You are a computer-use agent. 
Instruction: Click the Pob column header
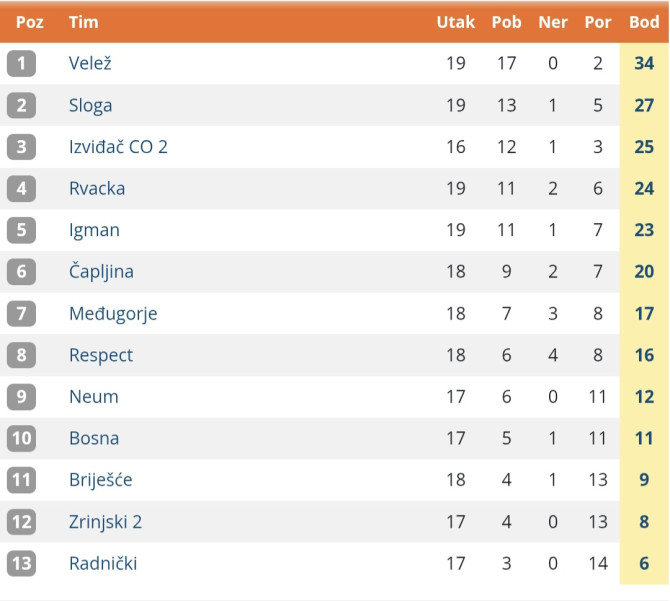(507, 22)
